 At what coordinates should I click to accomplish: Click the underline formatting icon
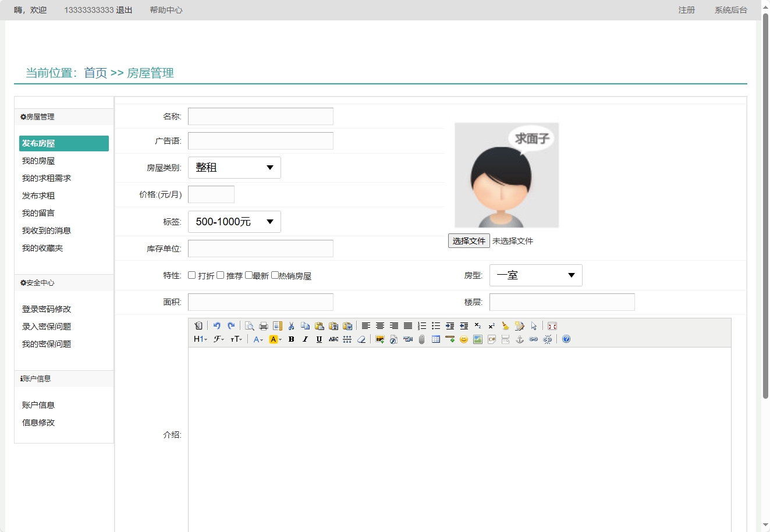[x=319, y=339]
